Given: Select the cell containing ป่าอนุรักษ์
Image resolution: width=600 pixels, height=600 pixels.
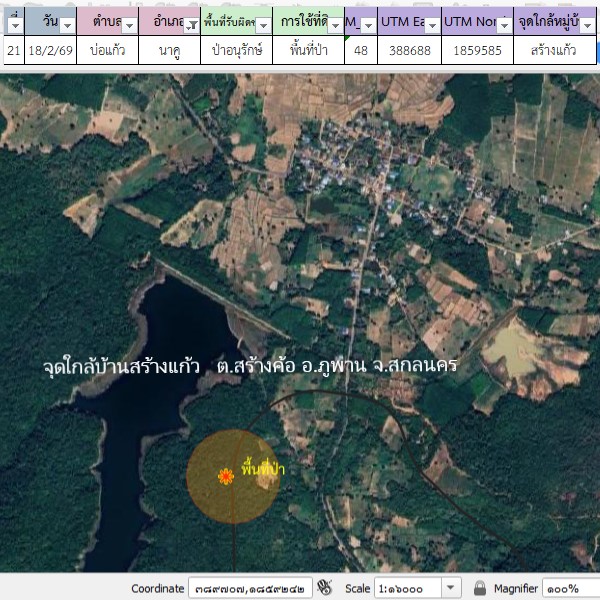Looking at the screenshot, I should point(236,49).
